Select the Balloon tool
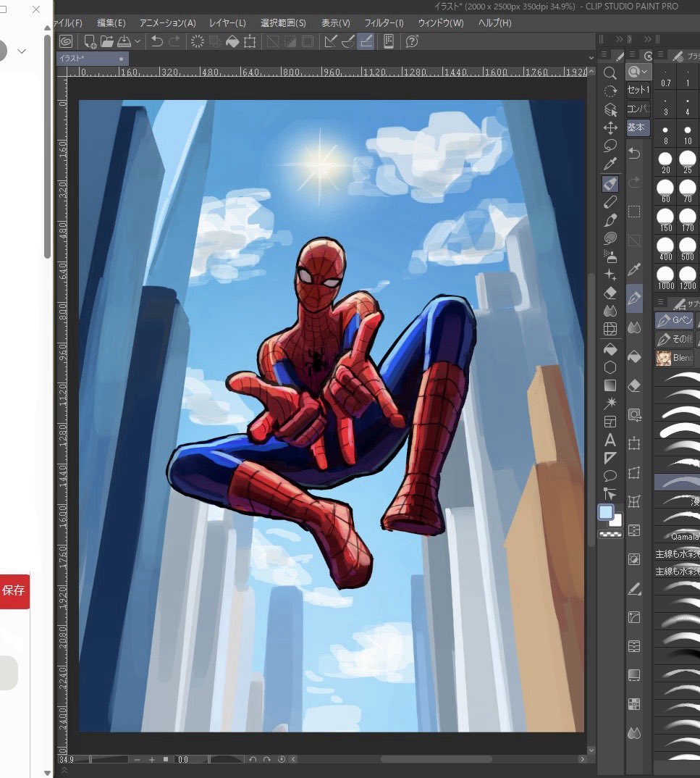700x778 pixels. point(610,476)
